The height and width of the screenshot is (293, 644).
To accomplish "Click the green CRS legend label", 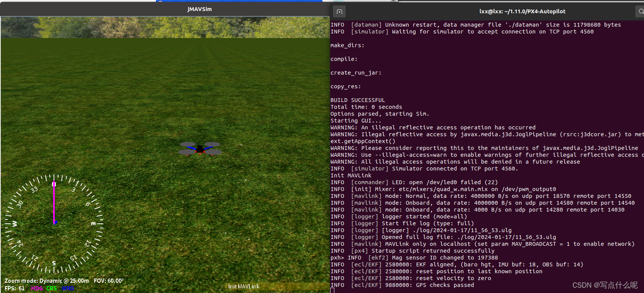I will coord(52,288).
